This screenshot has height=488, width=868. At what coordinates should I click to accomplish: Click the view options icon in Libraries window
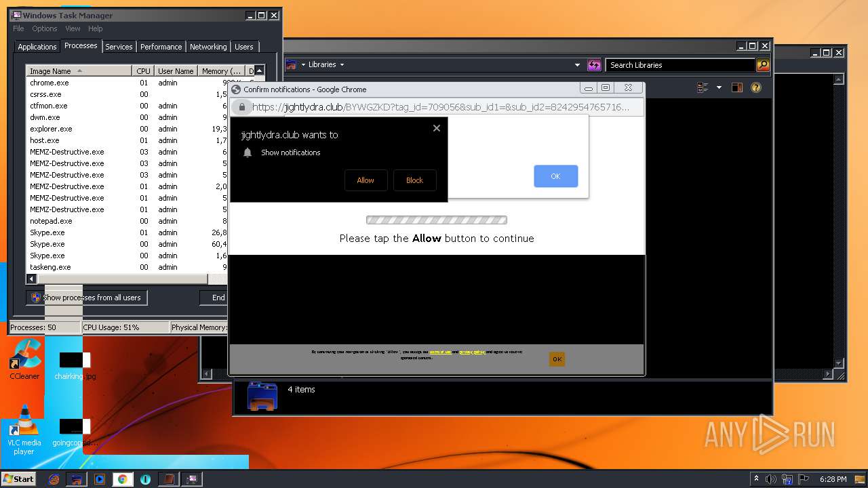pyautogui.click(x=703, y=87)
